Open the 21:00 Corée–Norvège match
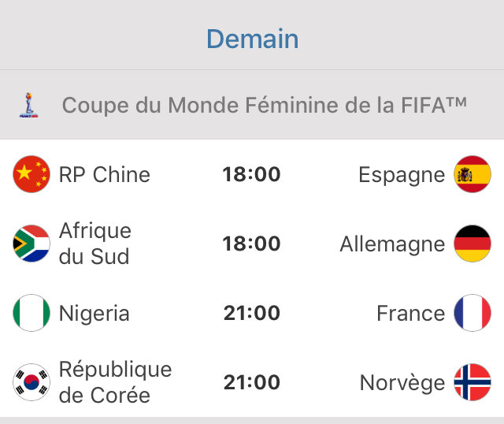This screenshot has height=424, width=504. 251,382
